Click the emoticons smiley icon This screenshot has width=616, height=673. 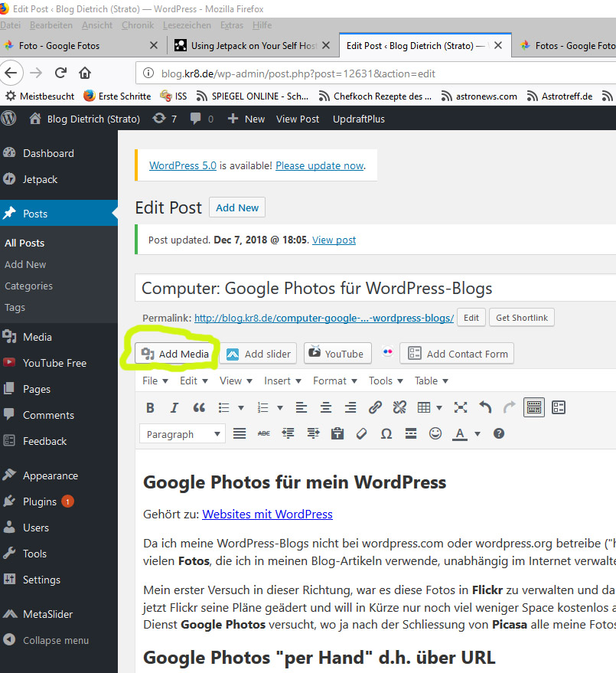pos(435,433)
